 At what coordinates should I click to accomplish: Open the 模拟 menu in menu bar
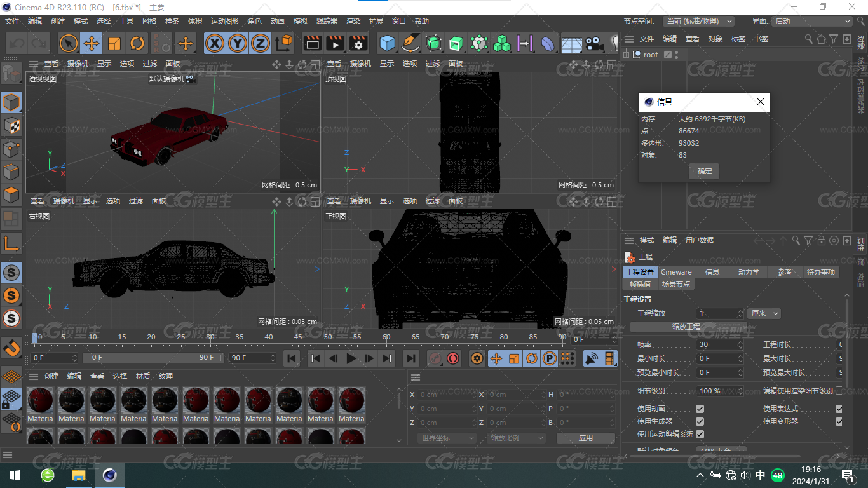coord(301,21)
